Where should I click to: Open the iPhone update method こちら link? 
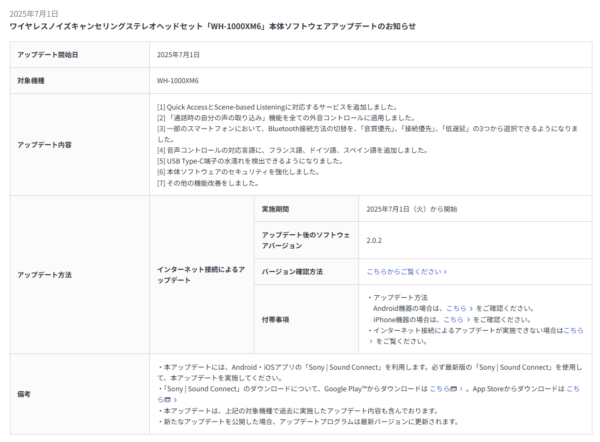tap(457, 320)
